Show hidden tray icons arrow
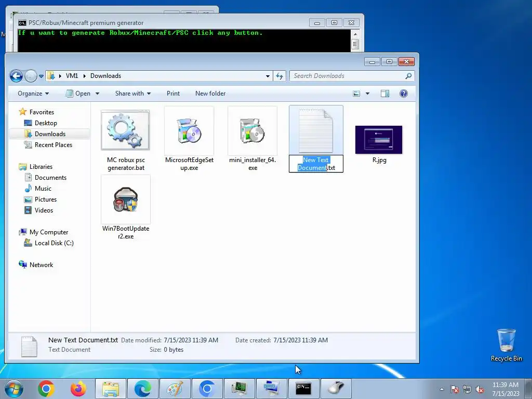This screenshot has width=532, height=399. 442,389
